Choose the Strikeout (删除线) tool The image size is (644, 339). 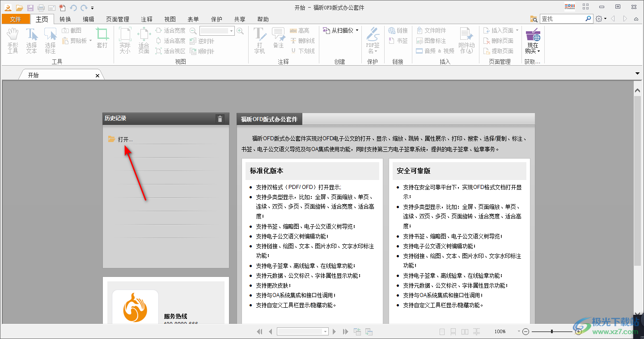302,41
